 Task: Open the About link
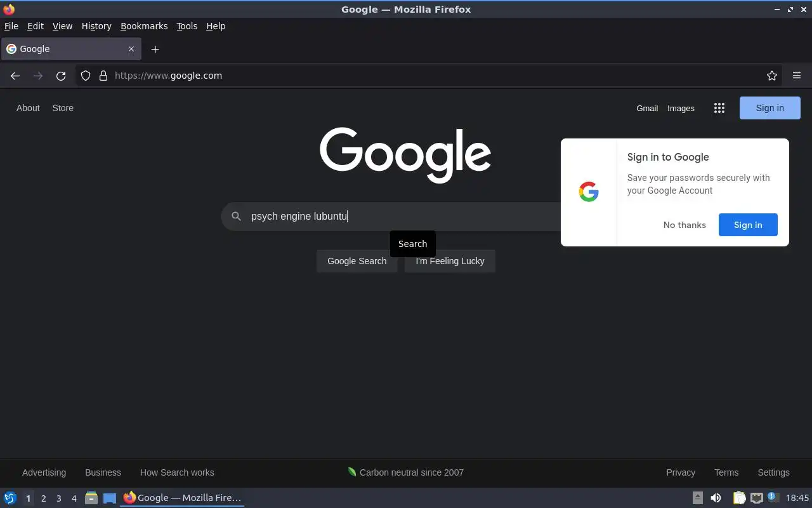(28, 108)
